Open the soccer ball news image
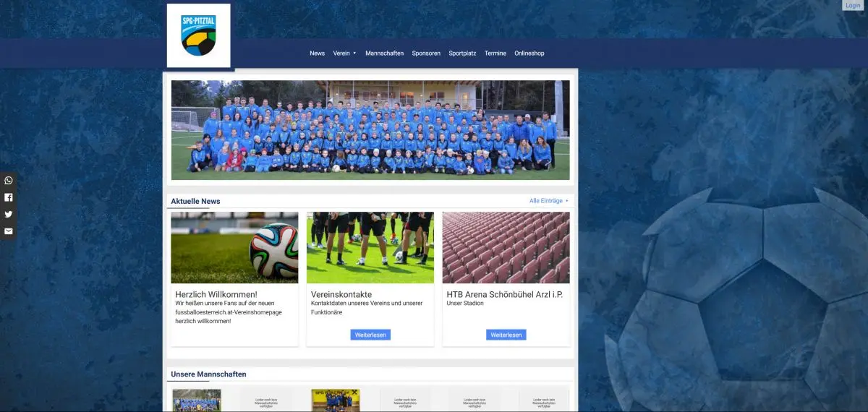 click(234, 247)
